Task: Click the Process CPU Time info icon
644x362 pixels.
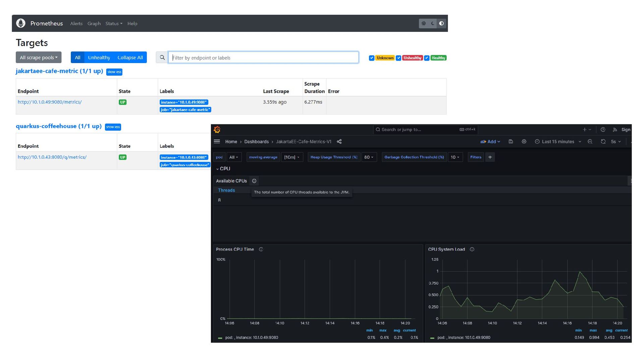Action: (261, 249)
